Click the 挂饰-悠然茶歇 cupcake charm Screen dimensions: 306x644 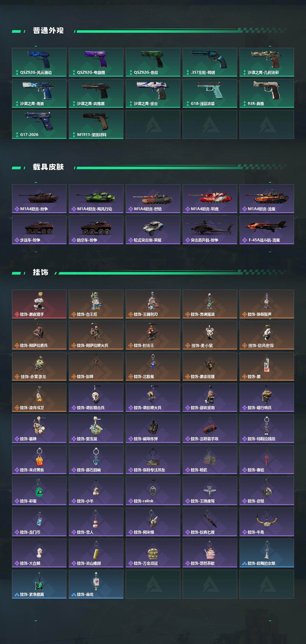coord(210,553)
